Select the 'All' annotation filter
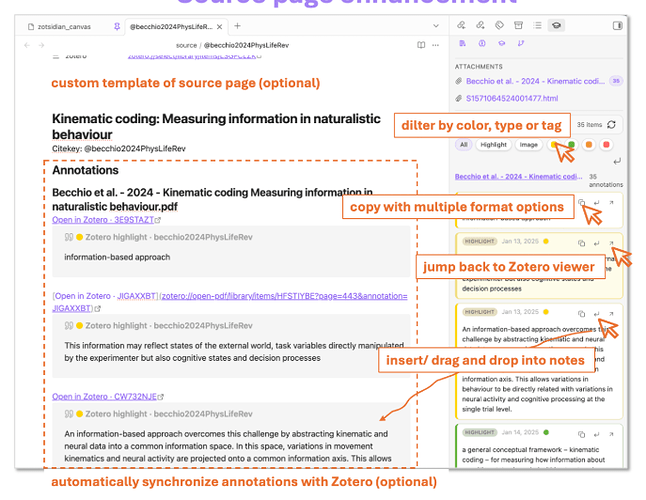This screenshot has width=646, height=500. pyautogui.click(x=464, y=145)
